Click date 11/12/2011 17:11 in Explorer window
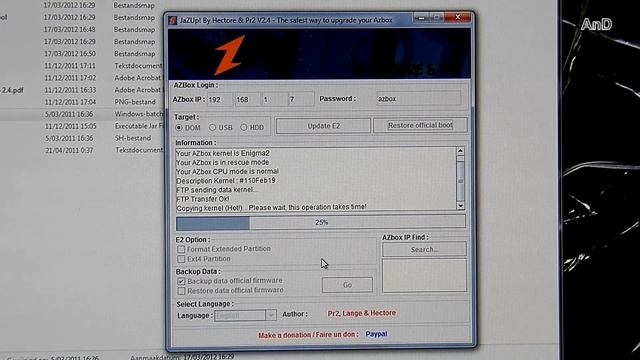 click(x=70, y=66)
